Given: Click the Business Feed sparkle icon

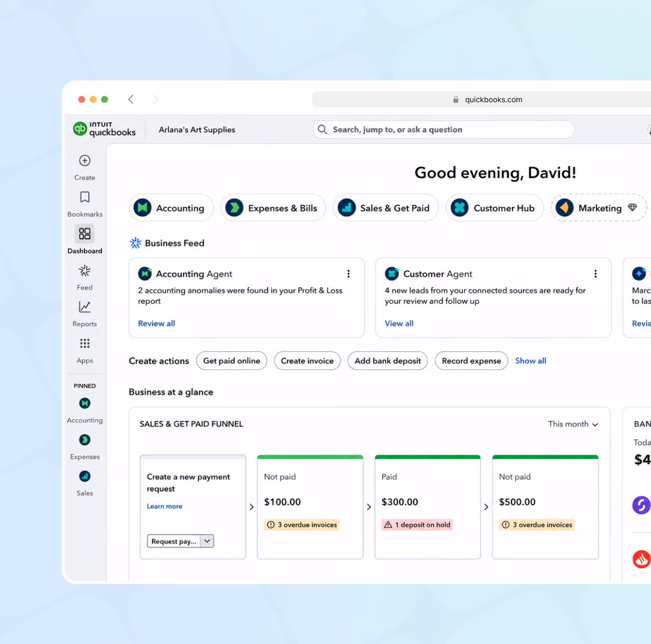Looking at the screenshot, I should tap(136, 243).
